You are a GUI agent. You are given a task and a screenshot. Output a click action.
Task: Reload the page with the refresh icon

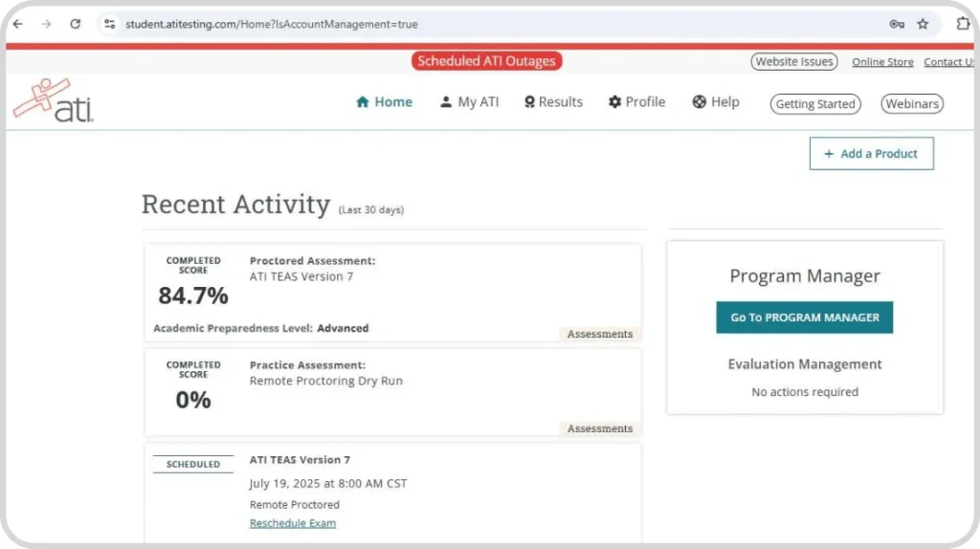[75, 24]
